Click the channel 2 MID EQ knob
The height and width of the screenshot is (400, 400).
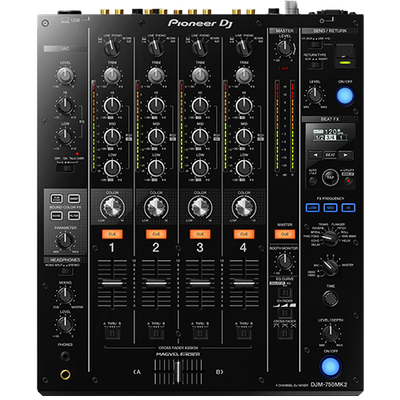[156, 136]
